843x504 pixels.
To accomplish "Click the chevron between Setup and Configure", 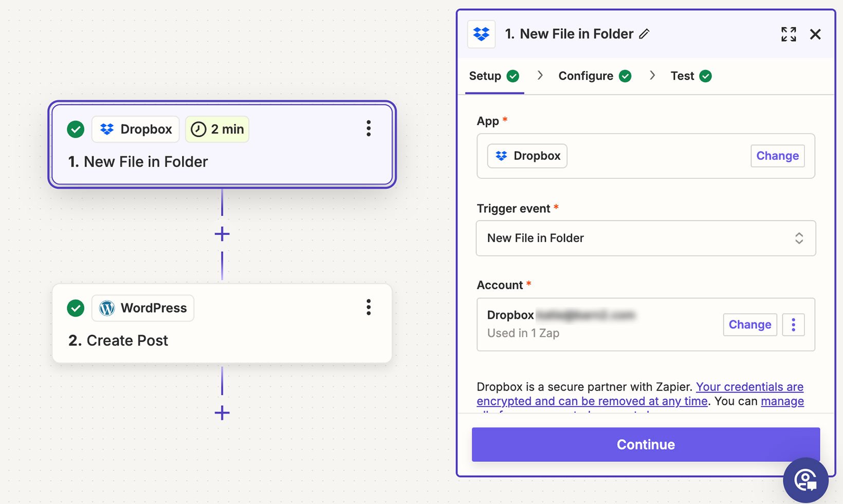I will (540, 76).
